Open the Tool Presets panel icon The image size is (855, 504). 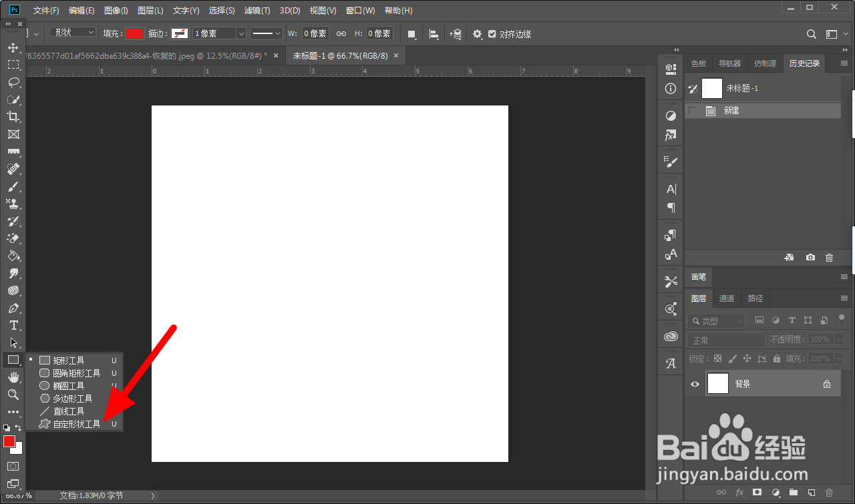click(x=671, y=282)
